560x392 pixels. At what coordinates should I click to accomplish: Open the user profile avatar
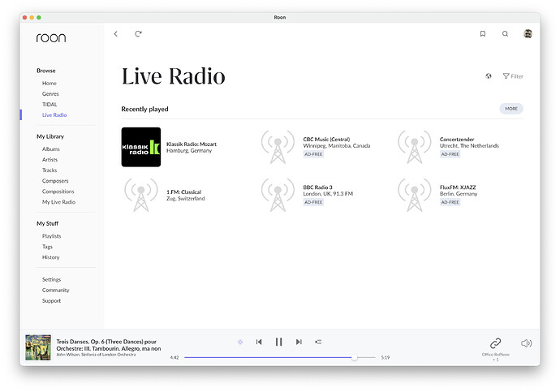(528, 34)
